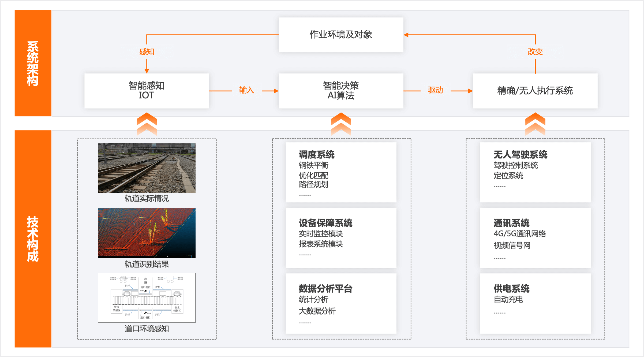
Task: Click the 4G/5G通讯网络 item
Action: (520, 234)
